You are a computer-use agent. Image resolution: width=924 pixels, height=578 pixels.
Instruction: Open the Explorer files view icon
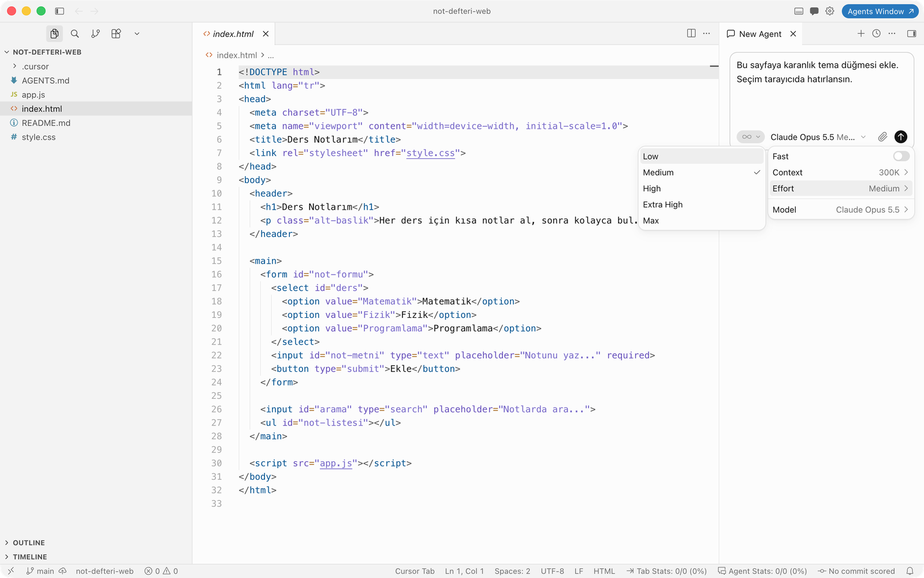[54, 34]
